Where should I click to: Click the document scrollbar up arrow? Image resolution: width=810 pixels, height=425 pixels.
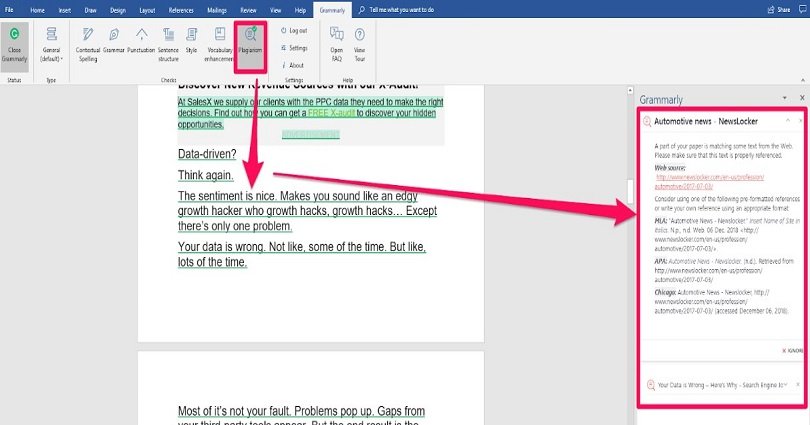click(x=630, y=90)
